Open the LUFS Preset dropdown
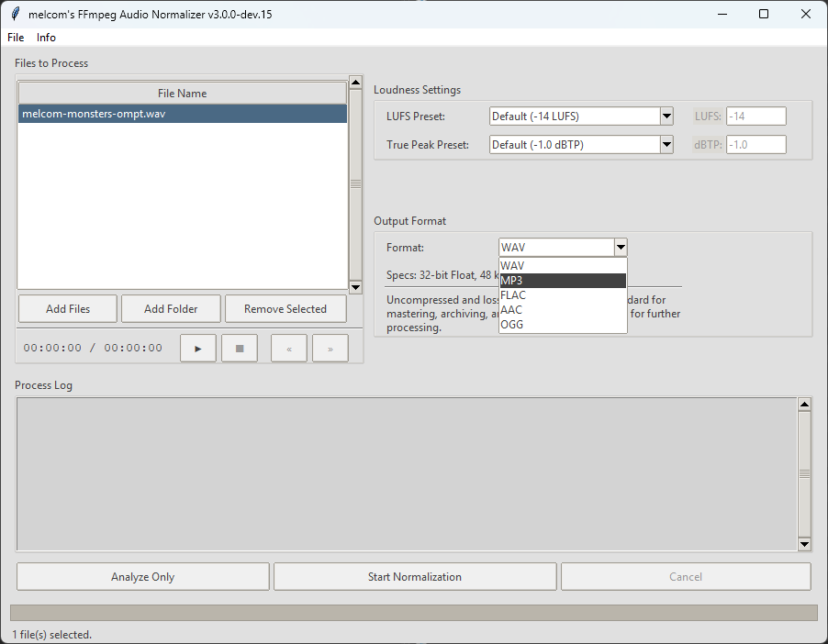 [x=666, y=116]
